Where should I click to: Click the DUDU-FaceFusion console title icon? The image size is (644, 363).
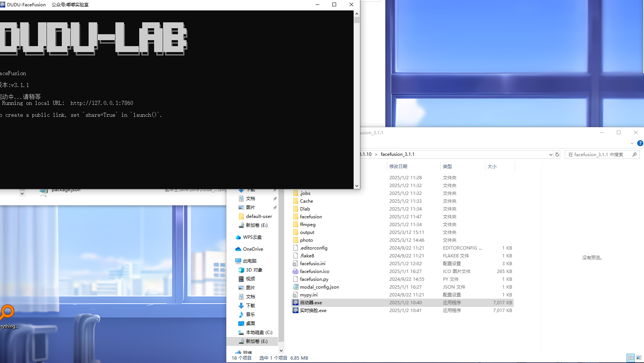click(3, 4)
